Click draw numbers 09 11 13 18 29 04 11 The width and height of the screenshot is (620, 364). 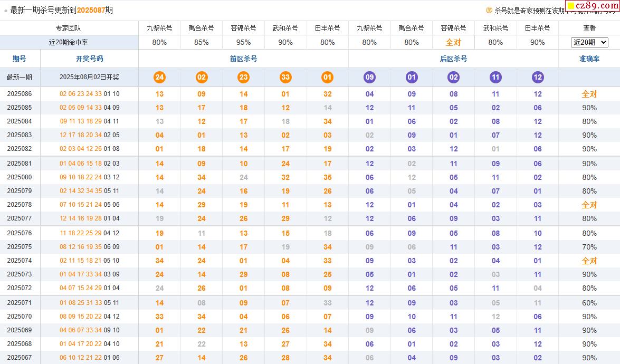tap(89, 121)
